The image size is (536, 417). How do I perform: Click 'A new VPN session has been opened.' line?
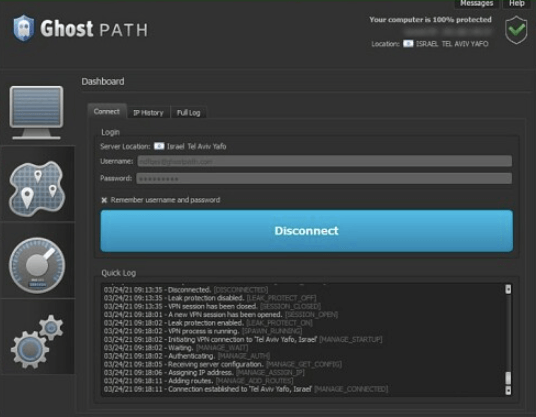[x=221, y=314]
